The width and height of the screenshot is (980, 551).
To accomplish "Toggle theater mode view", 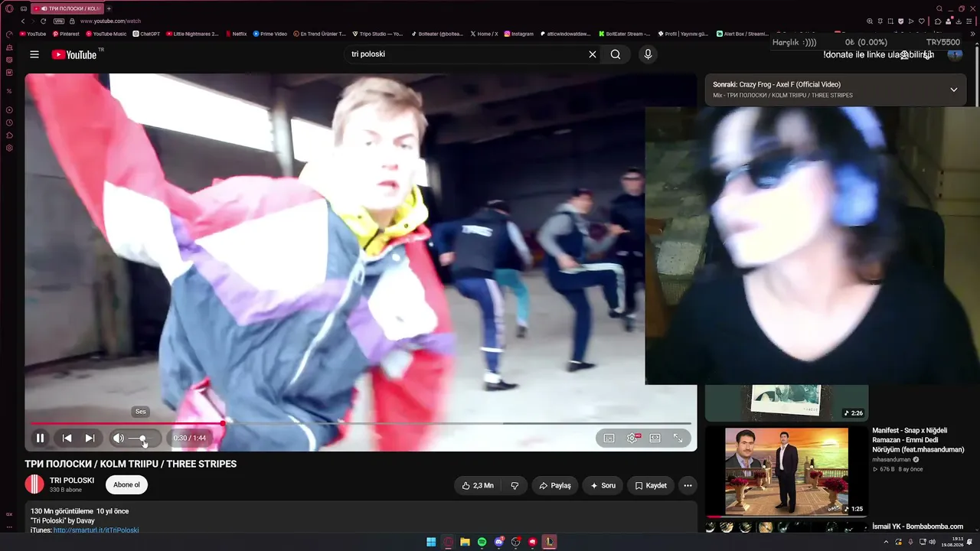I will tap(655, 439).
